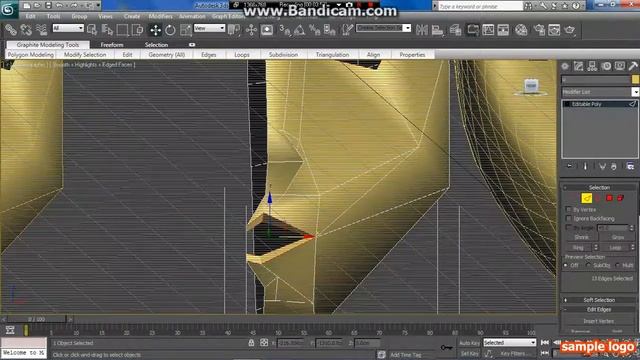Image resolution: width=640 pixels, height=360 pixels.
Task: Activate the Select and Rotate tool
Action: 170,30
